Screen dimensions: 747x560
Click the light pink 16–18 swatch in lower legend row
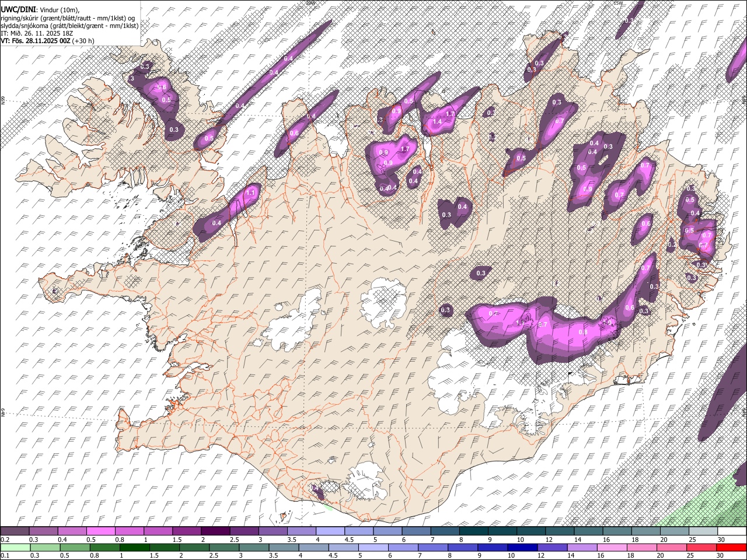tap(612, 548)
